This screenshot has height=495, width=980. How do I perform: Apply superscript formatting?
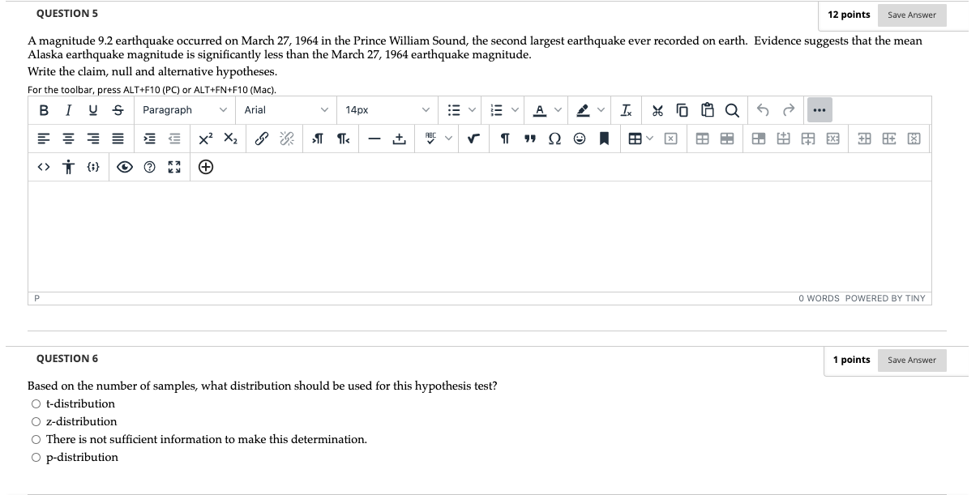pos(206,139)
